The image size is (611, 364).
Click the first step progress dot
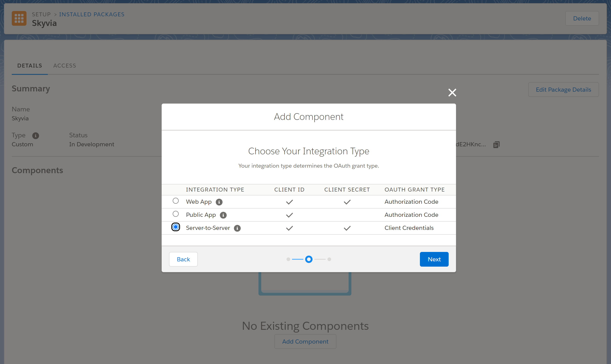coord(288,259)
